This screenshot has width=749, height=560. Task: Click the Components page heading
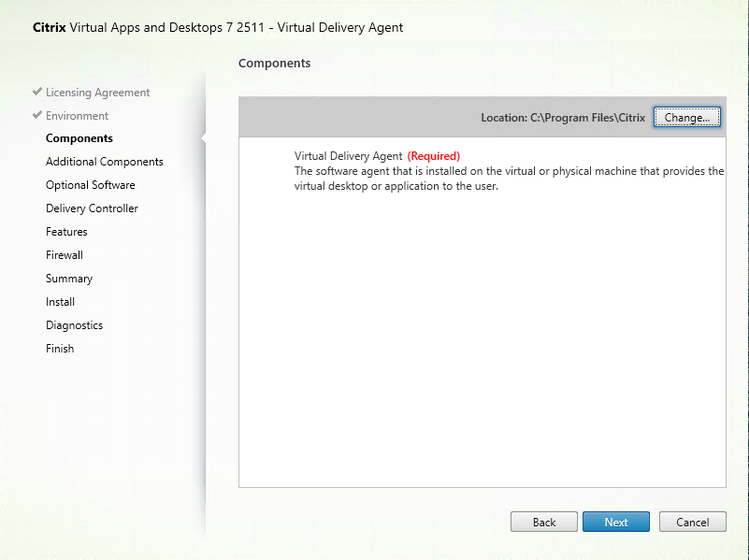pos(274,63)
